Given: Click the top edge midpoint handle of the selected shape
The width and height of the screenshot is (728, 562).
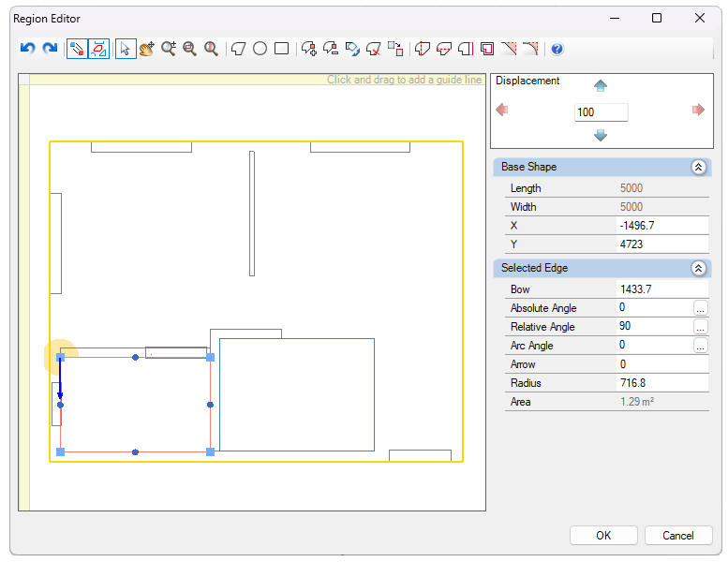Looking at the screenshot, I should tap(135, 358).
